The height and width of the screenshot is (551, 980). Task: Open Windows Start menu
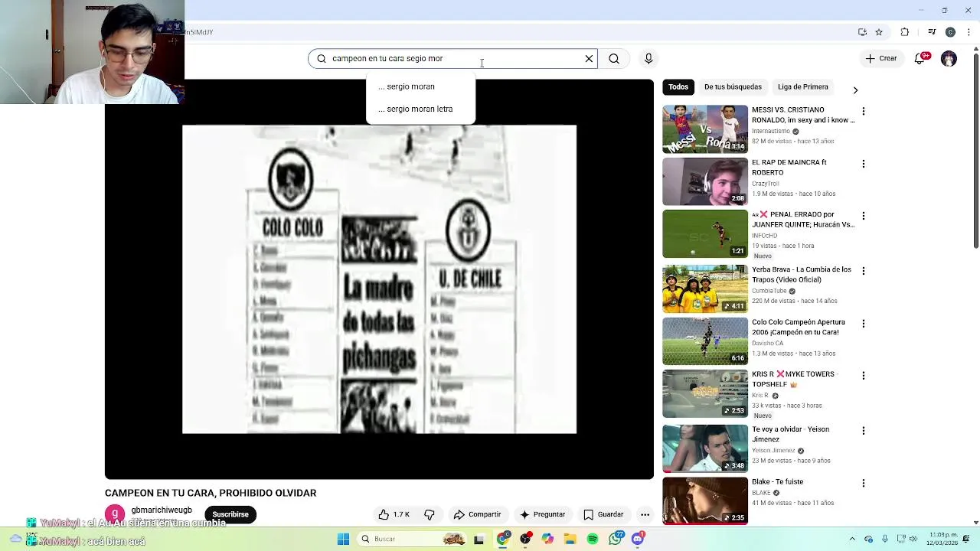click(343, 539)
